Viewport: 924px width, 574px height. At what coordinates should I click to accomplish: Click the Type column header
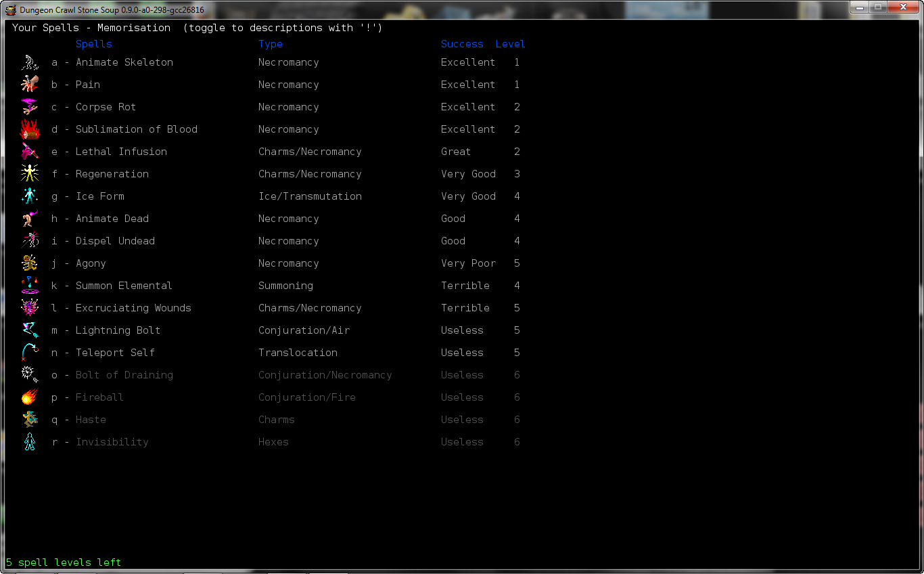271,44
